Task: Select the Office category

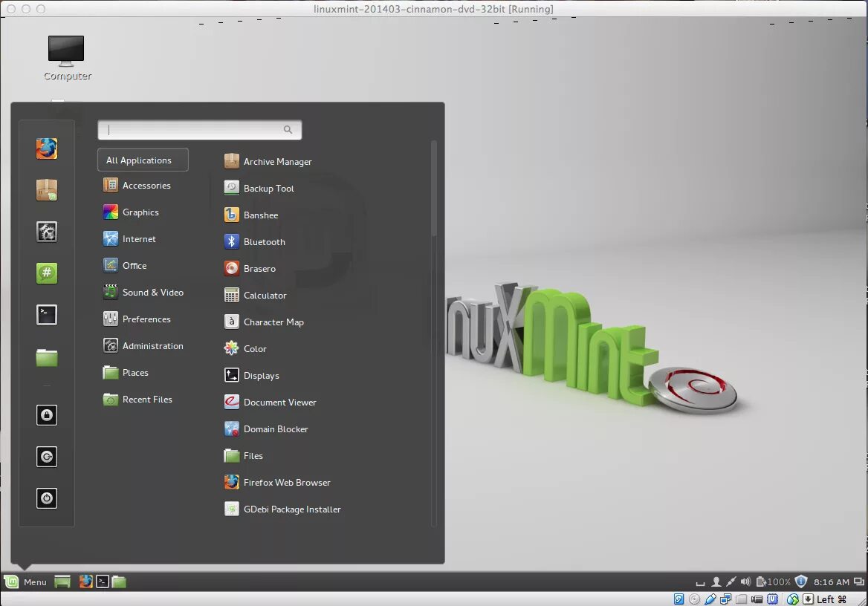Action: click(x=125, y=265)
